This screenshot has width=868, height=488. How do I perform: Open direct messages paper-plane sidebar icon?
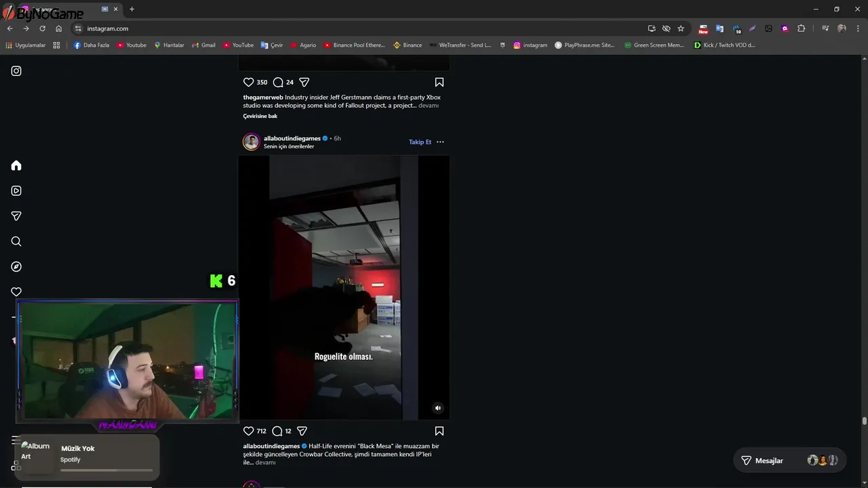[16, 216]
